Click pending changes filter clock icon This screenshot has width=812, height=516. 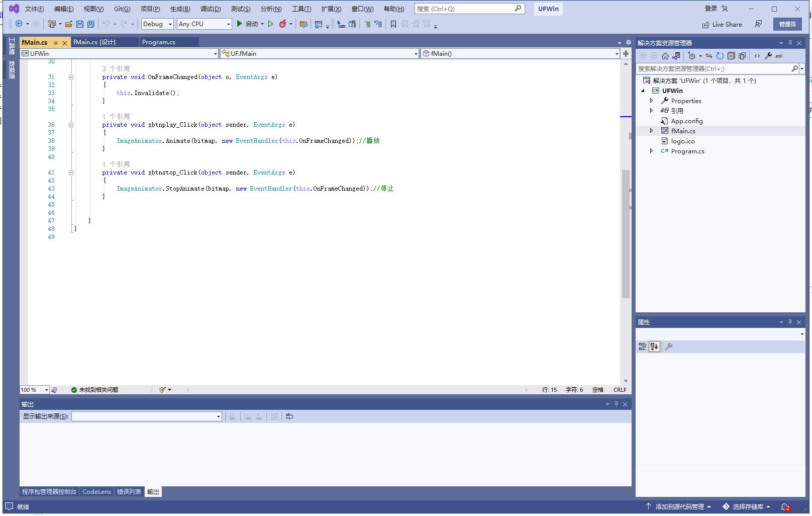[x=692, y=56]
